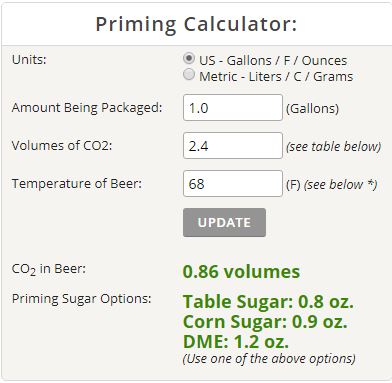Click the 'Priming Sugar Options:' label
This screenshot has width=392, height=383.
(82, 298)
